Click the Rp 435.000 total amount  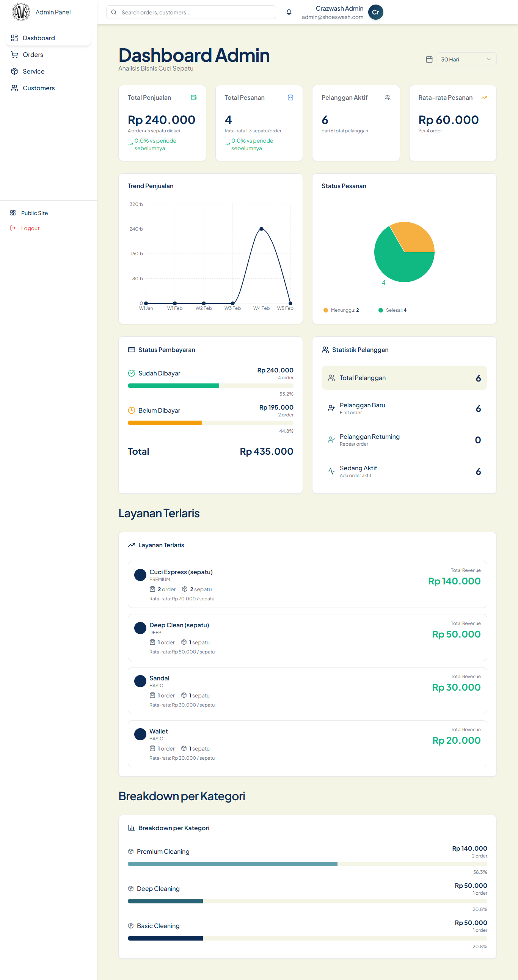click(x=266, y=452)
